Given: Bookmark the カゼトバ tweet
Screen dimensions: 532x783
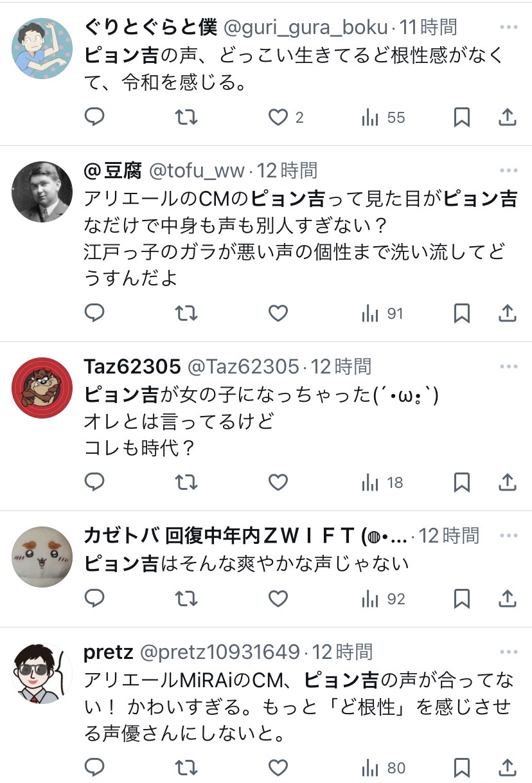Looking at the screenshot, I should coord(461,598).
